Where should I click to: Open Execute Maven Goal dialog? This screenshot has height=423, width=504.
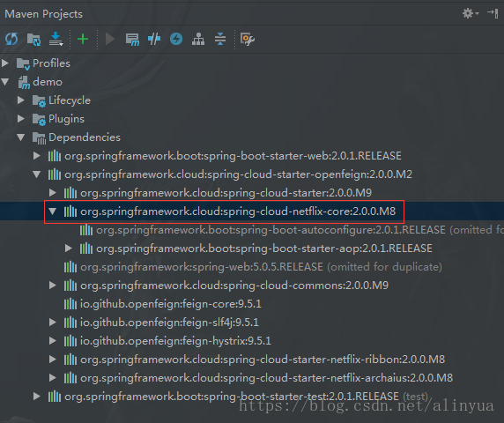click(x=132, y=40)
